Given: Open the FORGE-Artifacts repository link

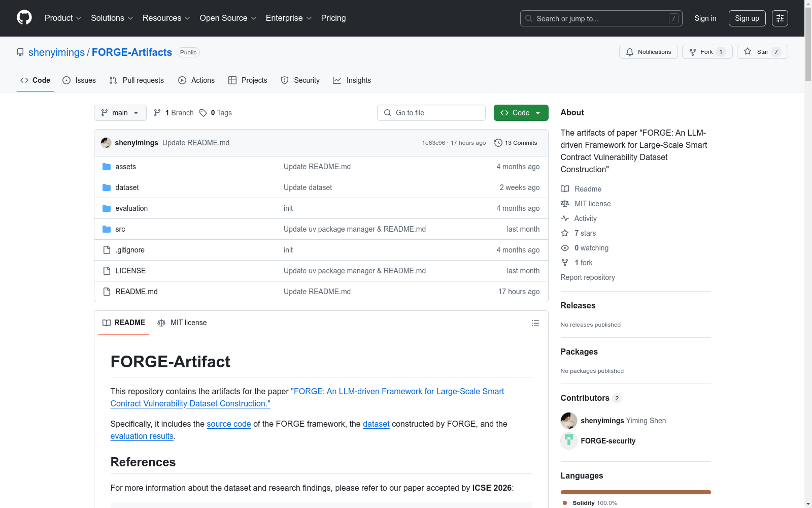Looking at the screenshot, I should pyautogui.click(x=132, y=52).
